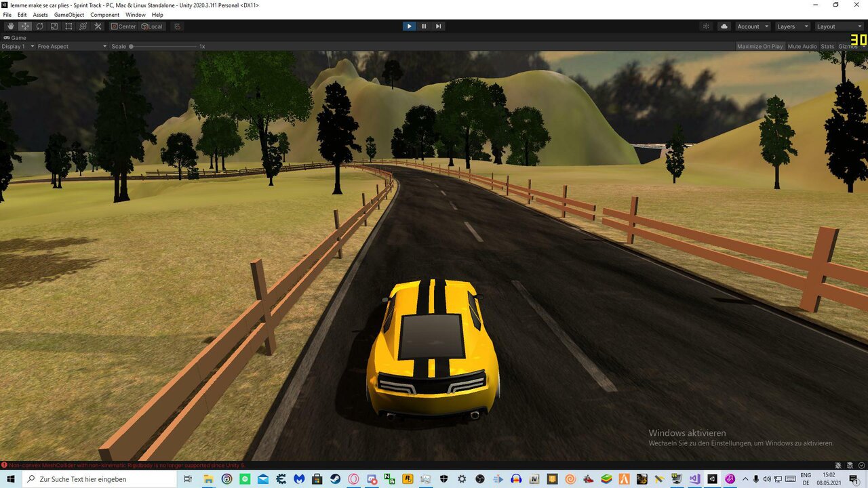Toggle the grid snapping icon

click(x=177, y=26)
